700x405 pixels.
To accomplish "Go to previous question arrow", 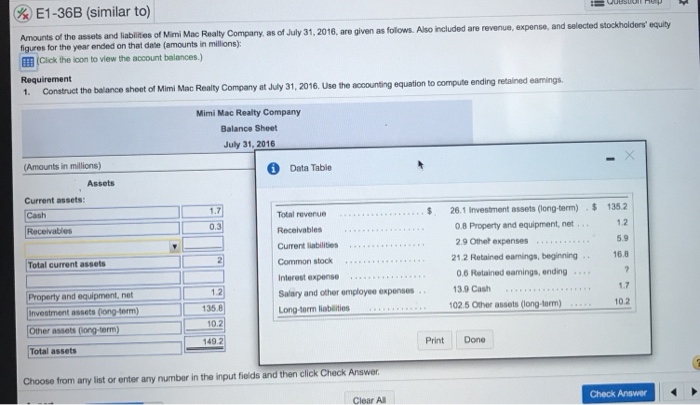I will coord(673,392).
